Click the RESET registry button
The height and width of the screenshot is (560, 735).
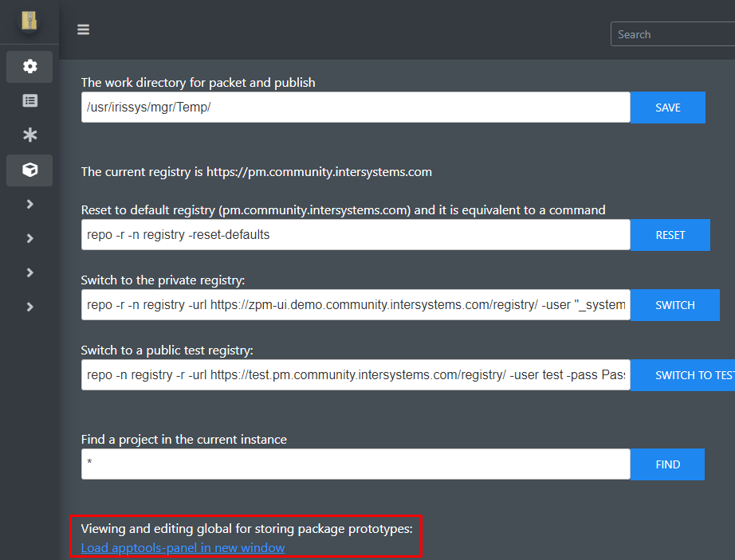coord(670,235)
